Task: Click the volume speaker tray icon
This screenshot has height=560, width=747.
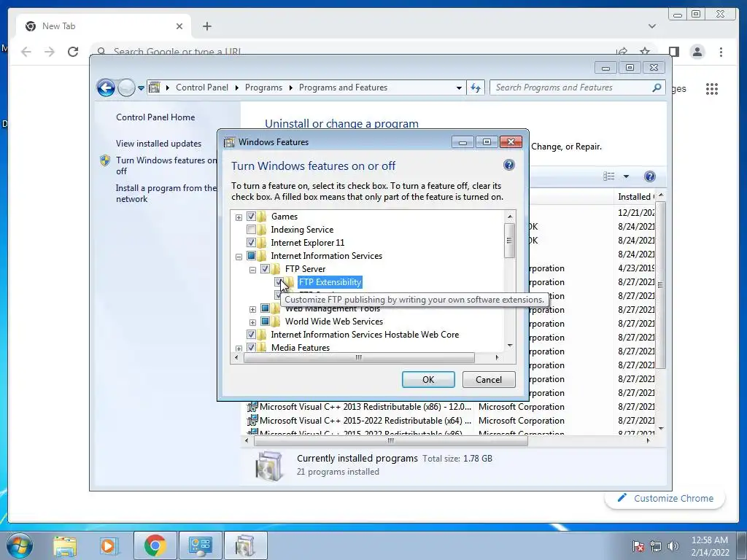Action: click(673, 546)
